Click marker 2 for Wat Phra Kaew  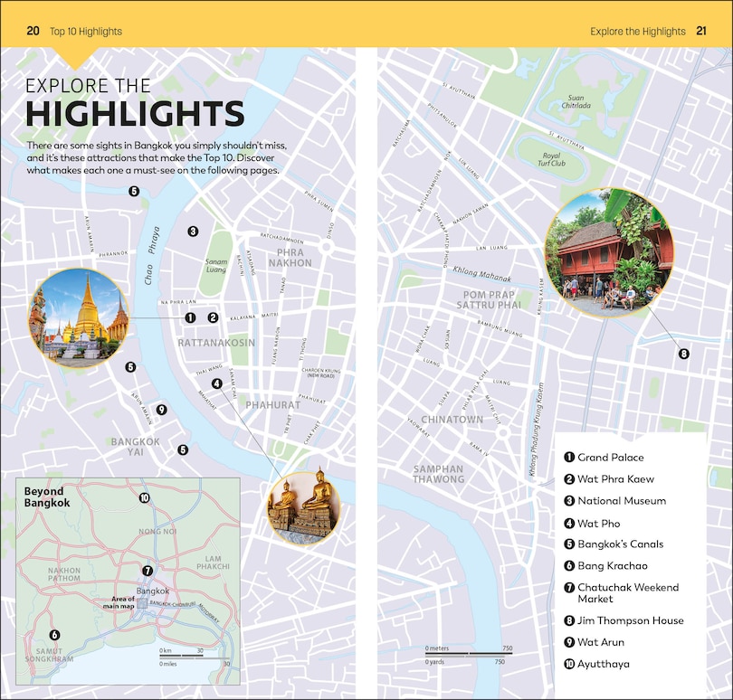coord(214,317)
